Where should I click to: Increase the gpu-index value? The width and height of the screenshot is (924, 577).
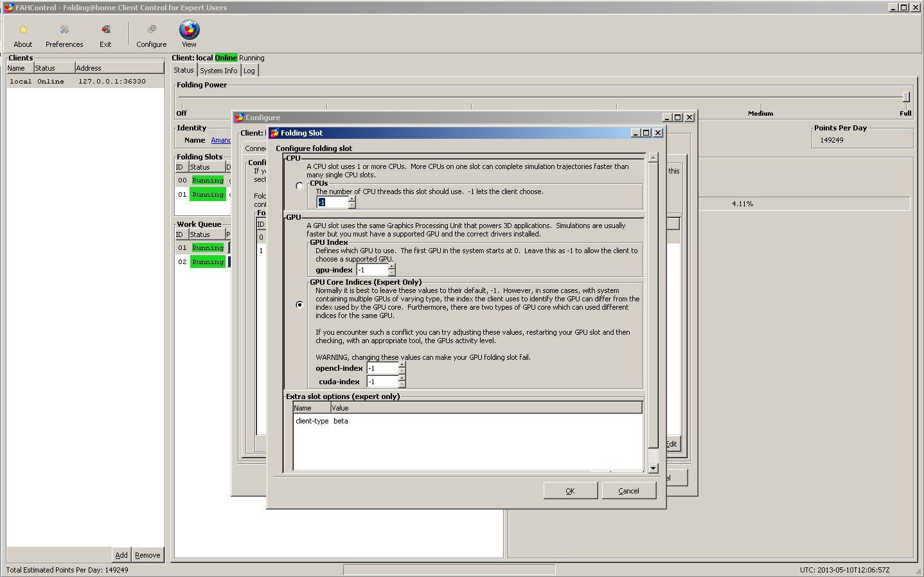click(x=391, y=267)
